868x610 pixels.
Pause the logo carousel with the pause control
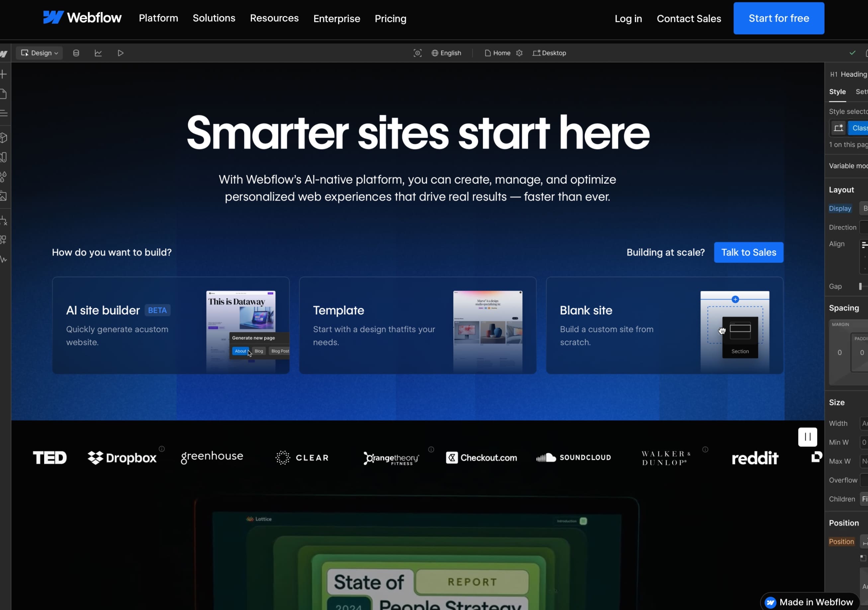coord(808,437)
